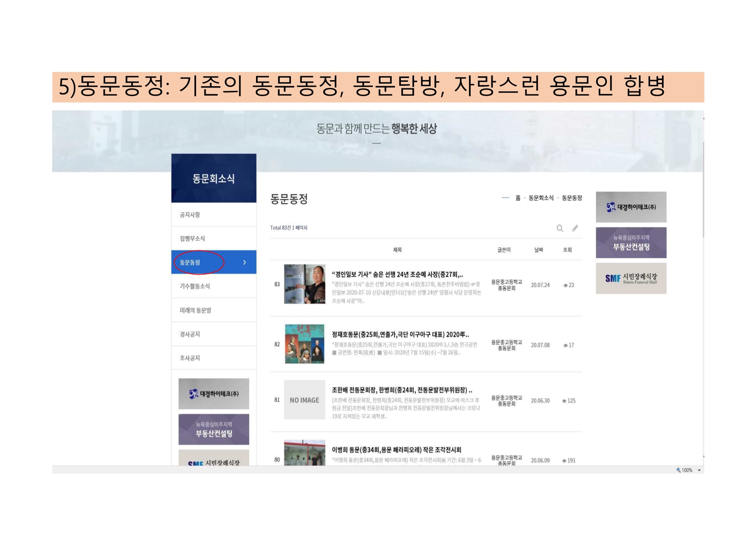756x534 pixels.
Task: Click NO IMAGE thumbnail of post 81
Action: pyautogui.click(x=305, y=400)
